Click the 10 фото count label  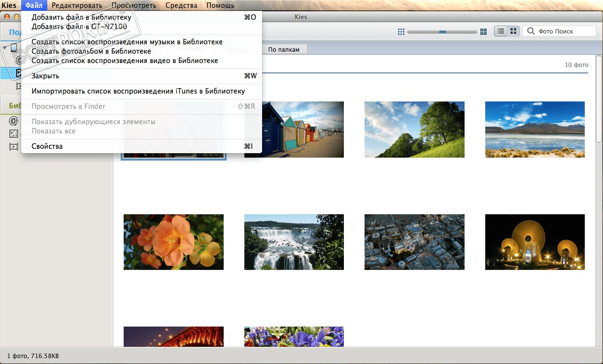click(x=576, y=65)
